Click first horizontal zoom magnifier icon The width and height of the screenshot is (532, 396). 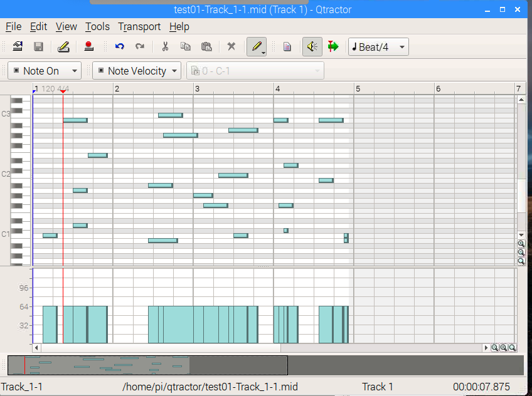pos(495,348)
